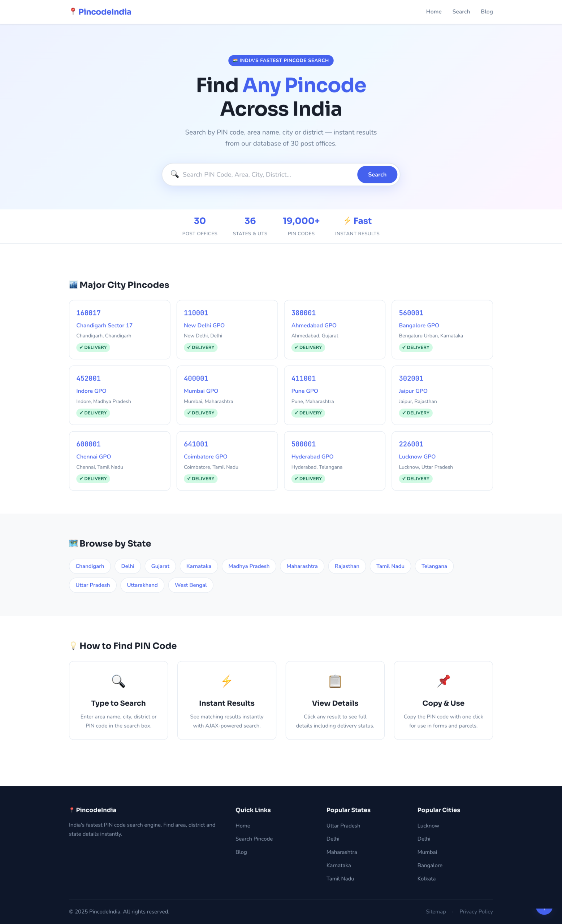Click the lightning bolt icon above Instant Results
The image size is (562, 924).
pos(226,681)
